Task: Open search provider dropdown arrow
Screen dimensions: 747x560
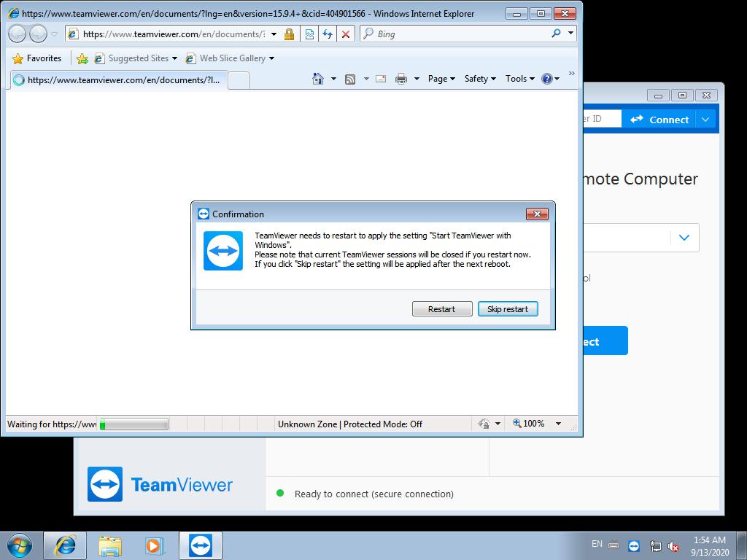Action: pos(570,34)
